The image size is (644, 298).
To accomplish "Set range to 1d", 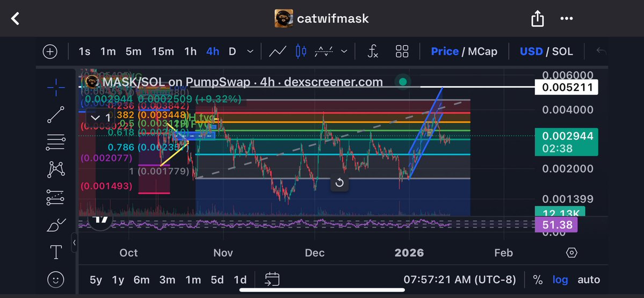I will tap(240, 280).
